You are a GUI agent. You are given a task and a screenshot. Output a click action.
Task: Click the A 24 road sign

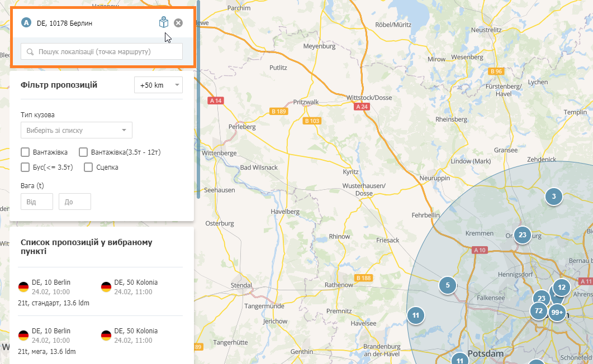pos(362,107)
